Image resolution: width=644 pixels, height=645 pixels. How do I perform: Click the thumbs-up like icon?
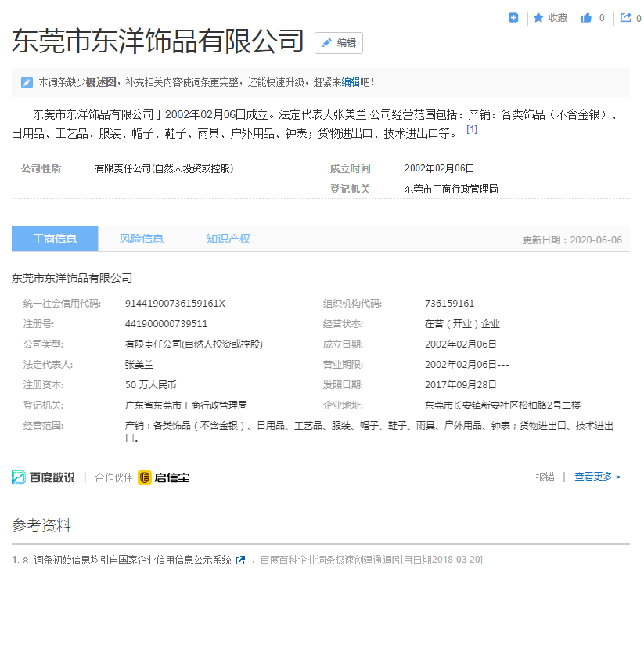click(586, 17)
